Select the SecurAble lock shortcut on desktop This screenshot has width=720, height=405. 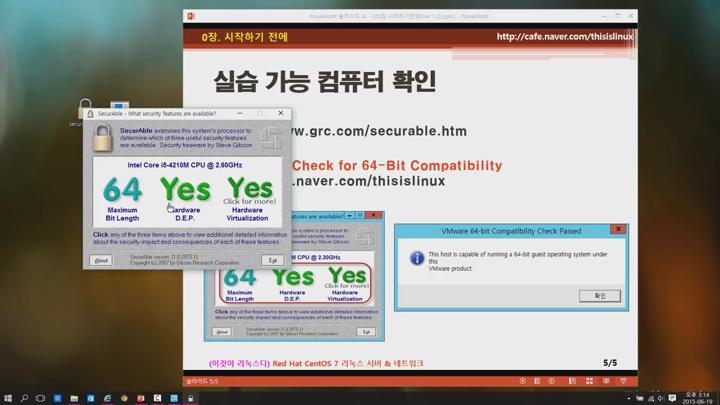[x=84, y=110]
